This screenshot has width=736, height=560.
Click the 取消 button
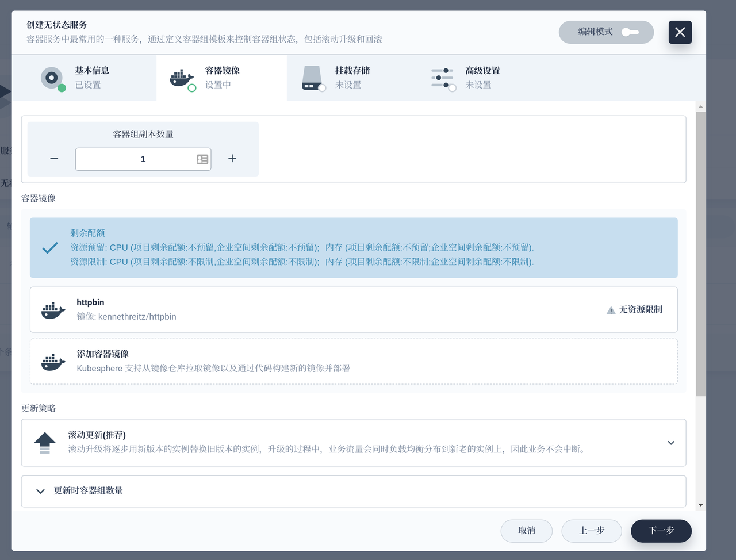click(x=527, y=531)
